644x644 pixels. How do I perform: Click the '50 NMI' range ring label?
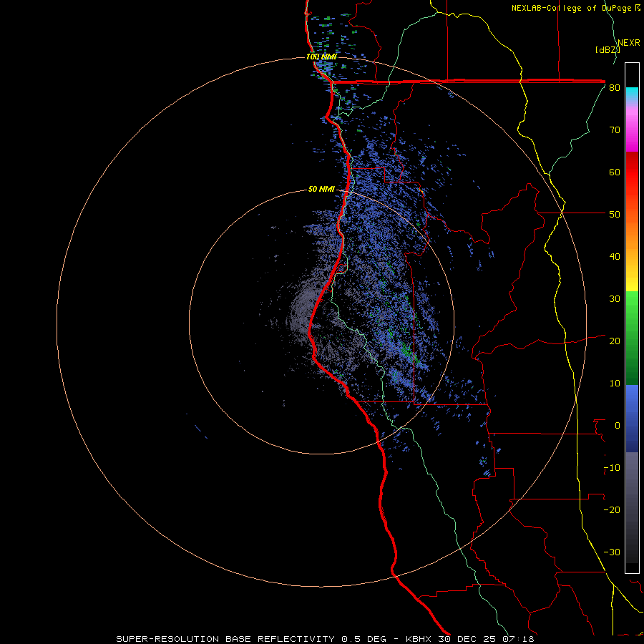coord(321,190)
